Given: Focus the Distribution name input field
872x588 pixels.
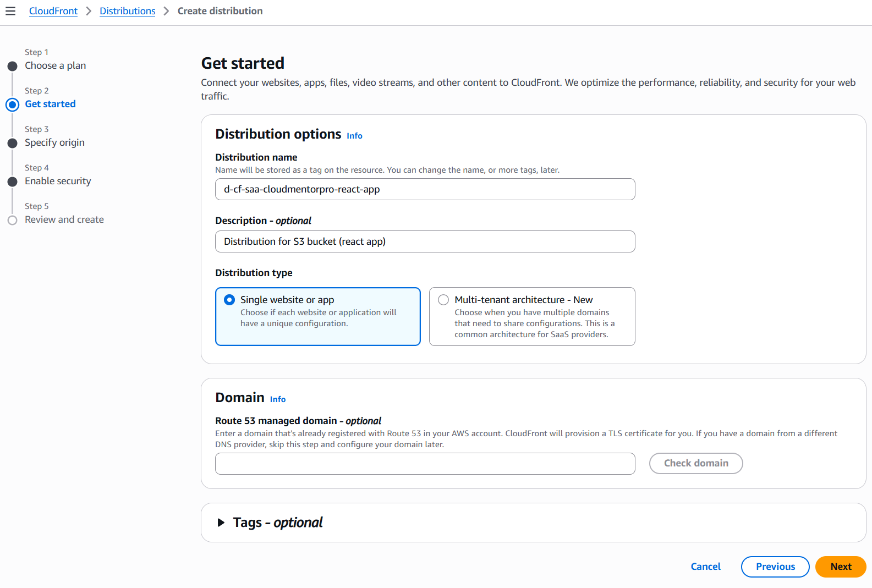Looking at the screenshot, I should click(x=425, y=189).
